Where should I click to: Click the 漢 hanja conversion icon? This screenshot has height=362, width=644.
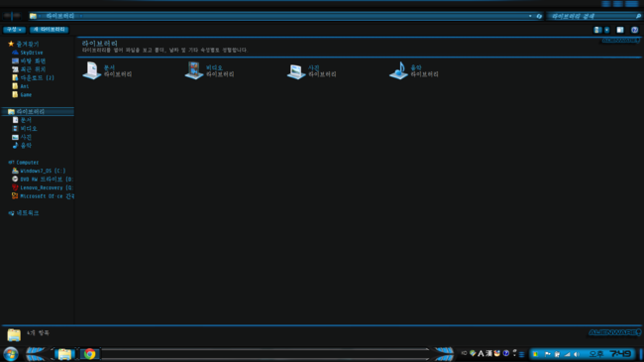click(488, 353)
